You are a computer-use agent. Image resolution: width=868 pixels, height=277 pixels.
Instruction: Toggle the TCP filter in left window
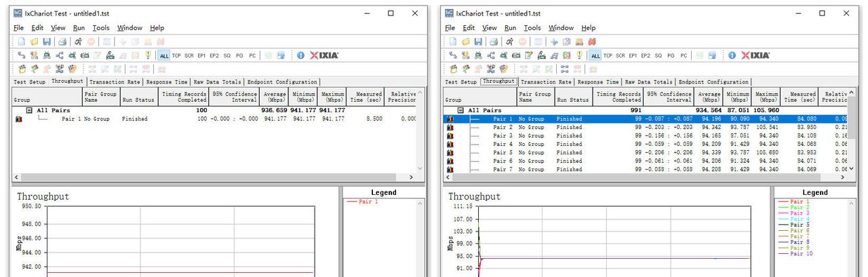[176, 56]
